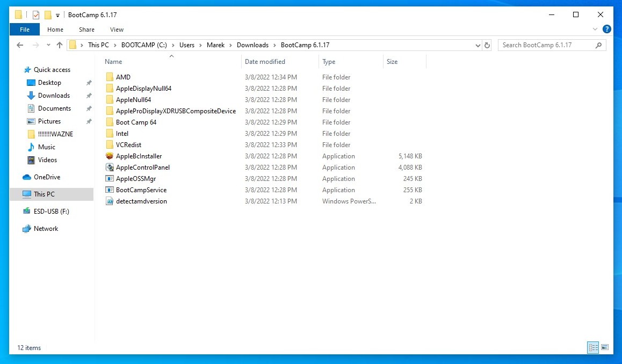622x364 pixels.
Task: Open !!!!!!!WAZNE folder in sidebar
Action: (55, 134)
